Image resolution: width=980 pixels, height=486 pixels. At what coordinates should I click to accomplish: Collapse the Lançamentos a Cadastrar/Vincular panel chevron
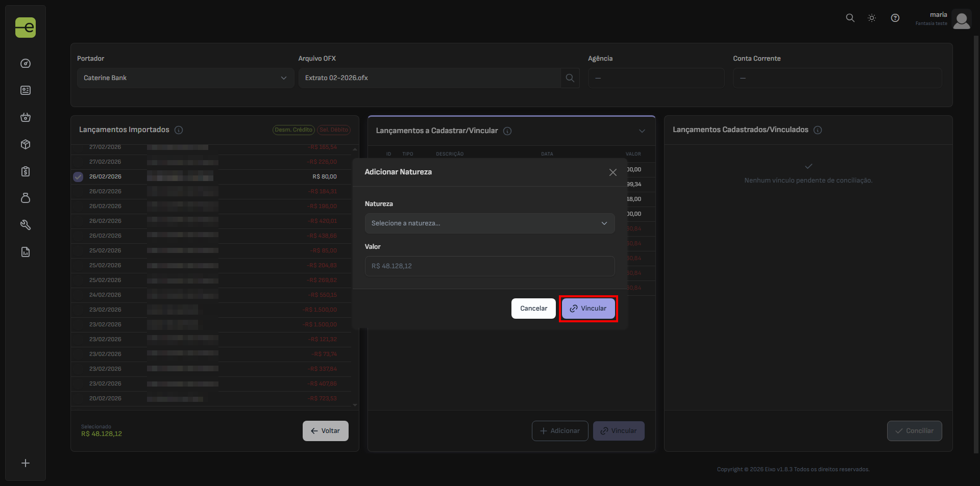642,131
